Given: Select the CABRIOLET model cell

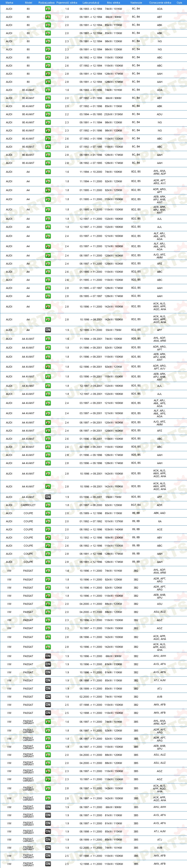Looking at the screenshot, I should click(x=28, y=505).
